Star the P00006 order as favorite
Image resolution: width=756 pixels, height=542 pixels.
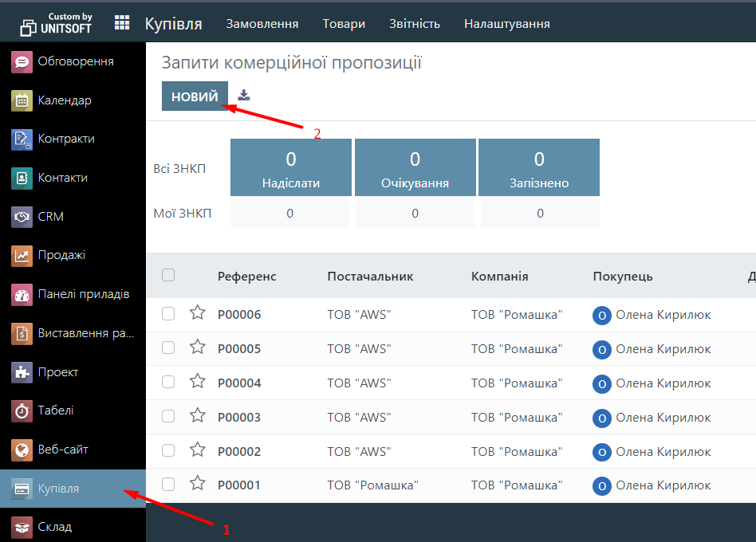[198, 313]
